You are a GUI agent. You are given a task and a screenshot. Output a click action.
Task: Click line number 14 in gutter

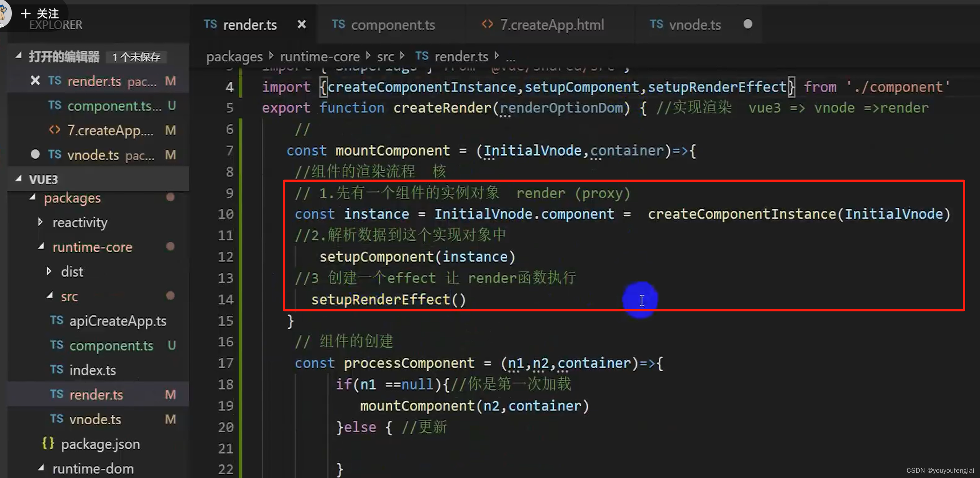(x=226, y=300)
